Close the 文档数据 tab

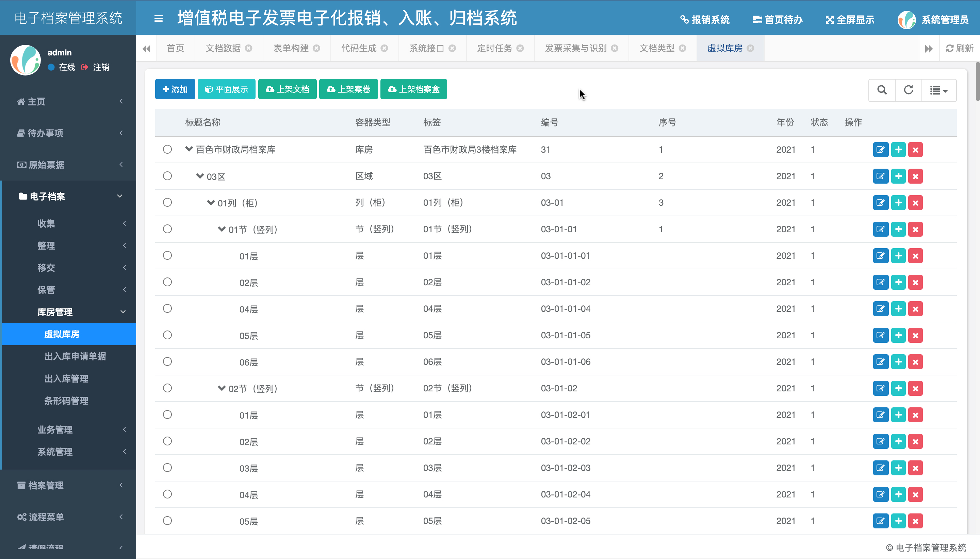pyautogui.click(x=248, y=48)
